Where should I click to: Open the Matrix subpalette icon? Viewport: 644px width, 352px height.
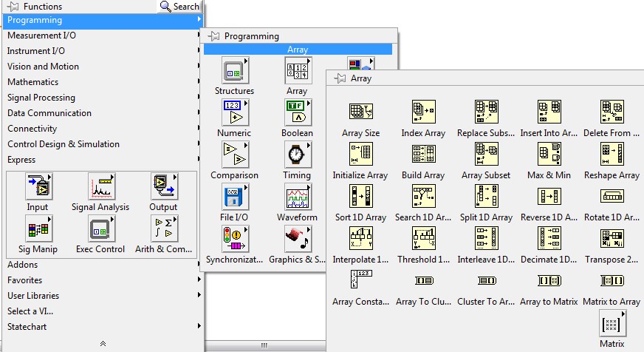(x=612, y=324)
